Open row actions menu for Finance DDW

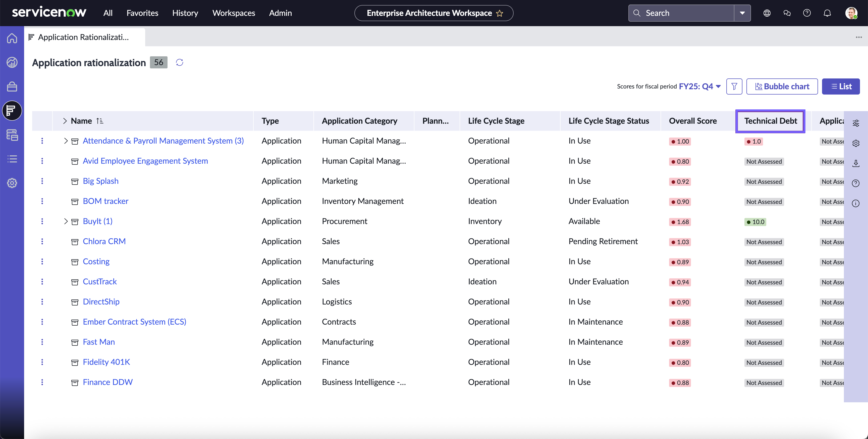[x=42, y=382]
